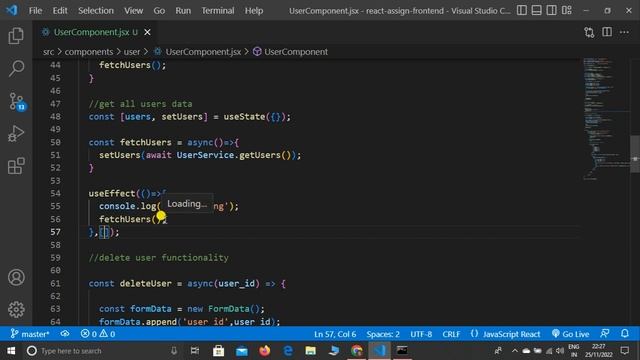The width and height of the screenshot is (640, 360).
Task: Open the Go menu
Action: (x=159, y=11)
